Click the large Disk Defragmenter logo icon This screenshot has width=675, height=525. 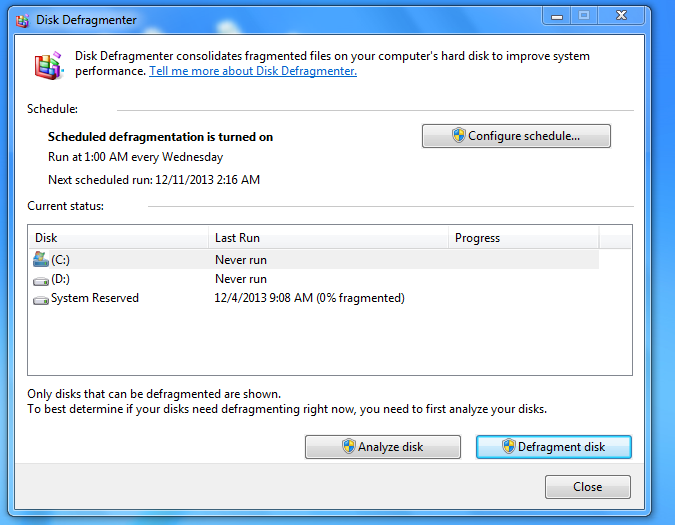(49, 66)
